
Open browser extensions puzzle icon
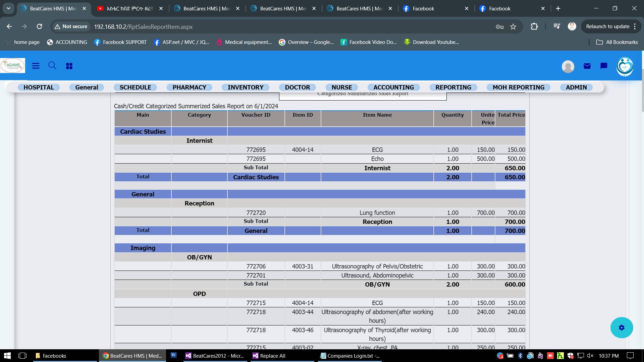coord(534,26)
